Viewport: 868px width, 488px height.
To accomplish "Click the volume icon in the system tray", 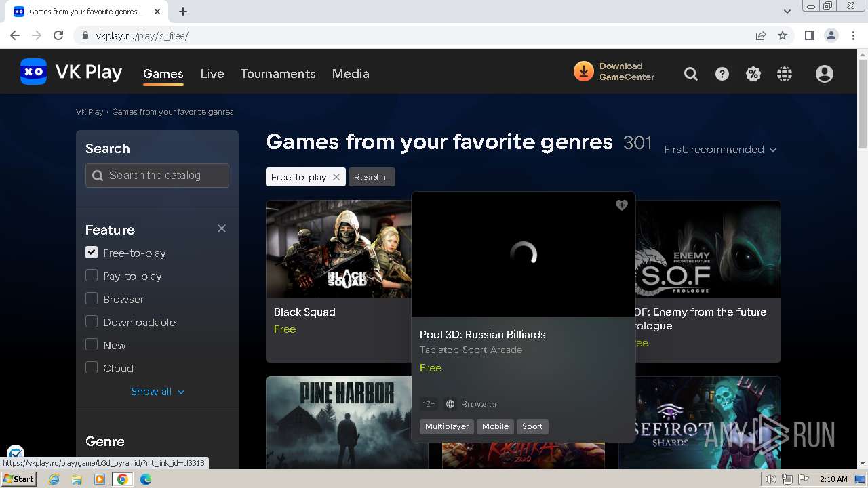I will pos(771,479).
